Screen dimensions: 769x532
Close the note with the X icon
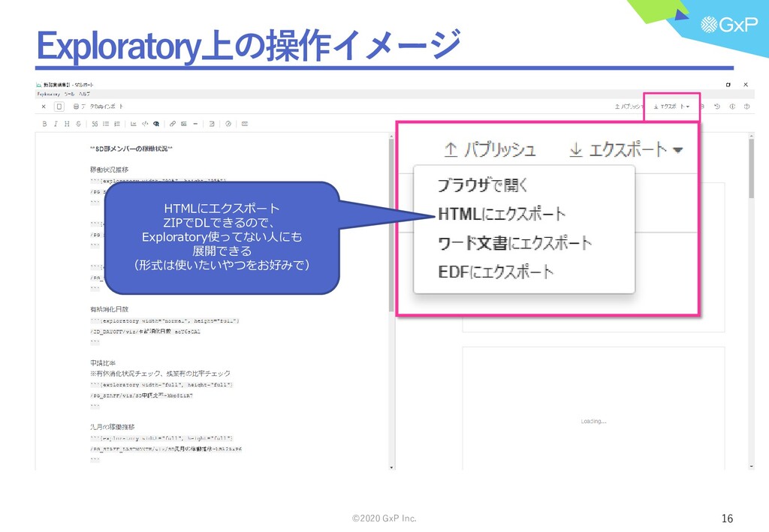44,107
